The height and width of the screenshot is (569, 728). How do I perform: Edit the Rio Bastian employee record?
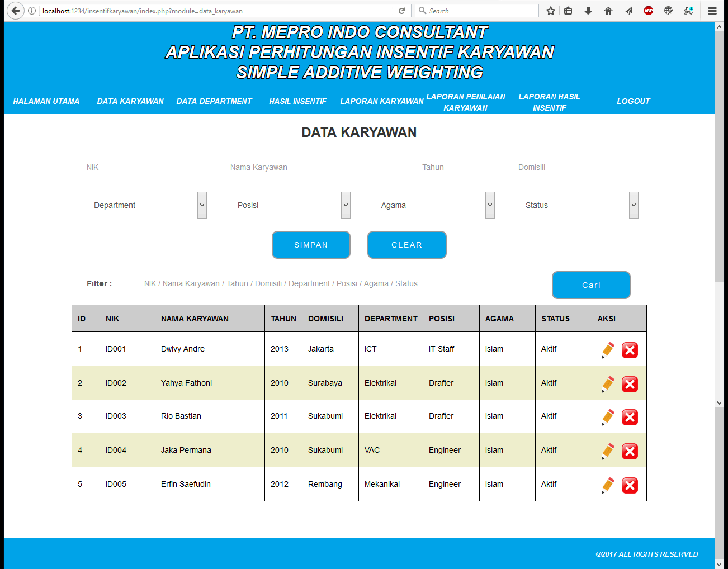[608, 417]
